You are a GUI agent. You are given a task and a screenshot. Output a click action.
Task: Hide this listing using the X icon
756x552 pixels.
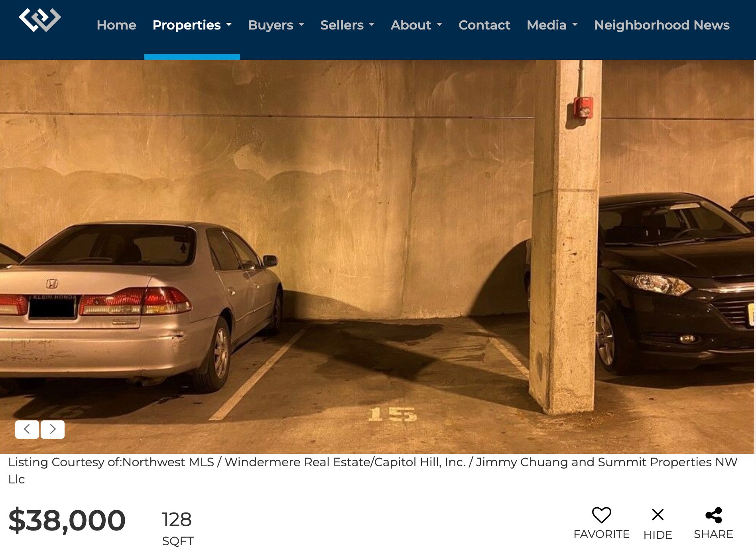tap(658, 515)
